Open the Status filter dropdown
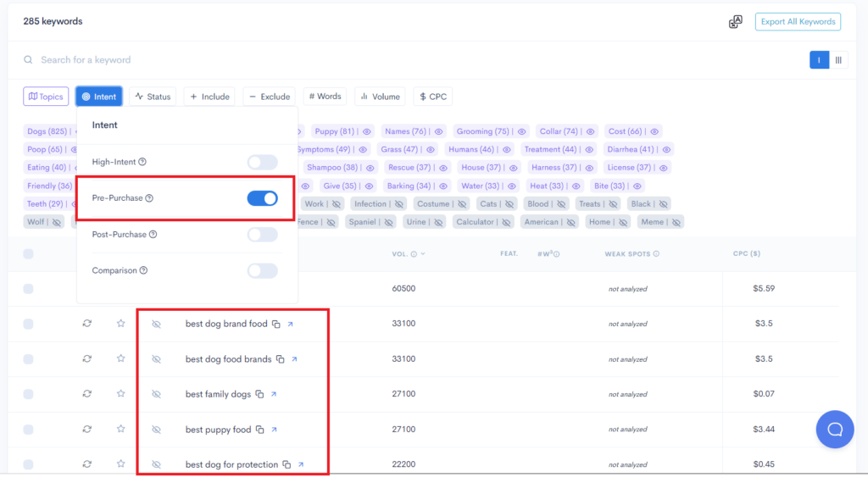 click(153, 96)
